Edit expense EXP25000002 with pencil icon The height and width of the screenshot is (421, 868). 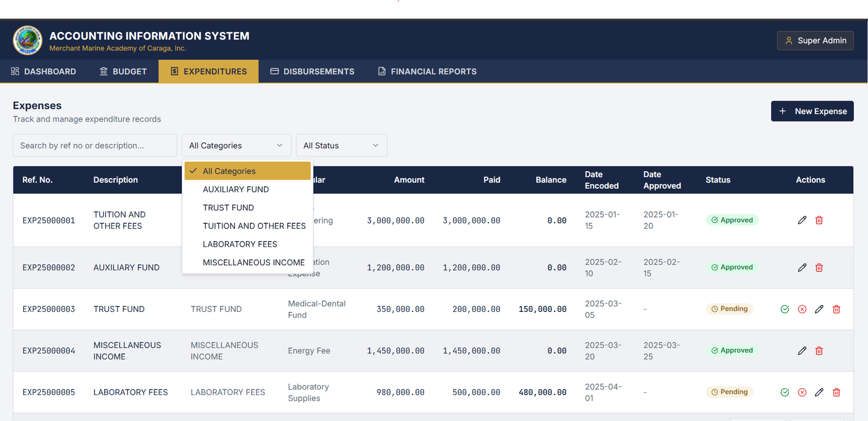(802, 267)
